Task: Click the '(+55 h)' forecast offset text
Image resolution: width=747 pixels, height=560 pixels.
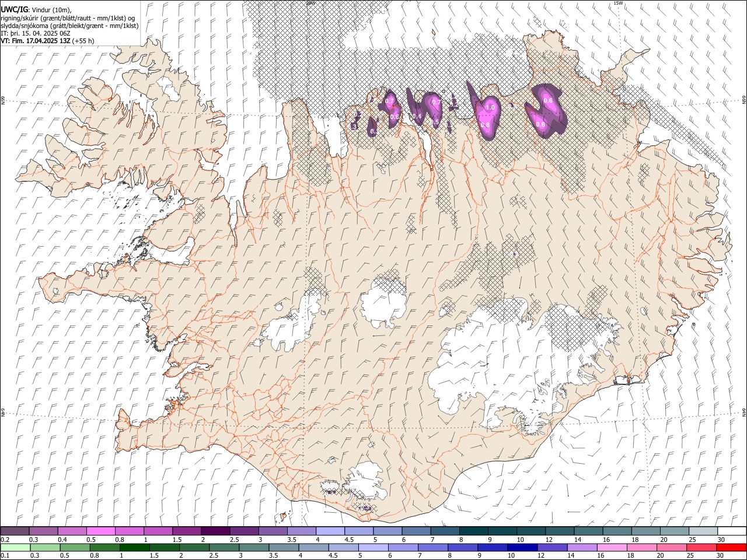Action: tap(83, 41)
